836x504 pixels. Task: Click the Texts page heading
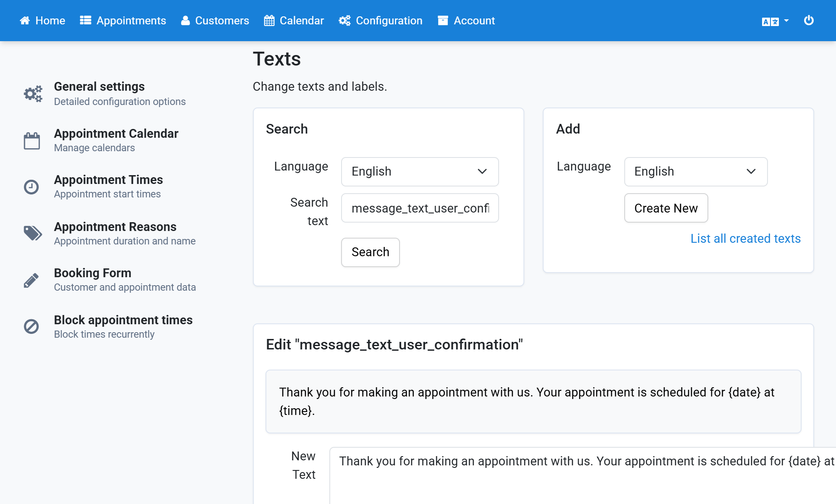[277, 59]
